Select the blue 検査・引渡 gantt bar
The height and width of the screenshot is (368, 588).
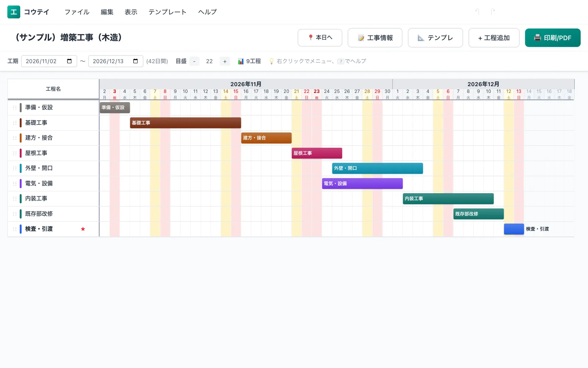pyautogui.click(x=514, y=229)
